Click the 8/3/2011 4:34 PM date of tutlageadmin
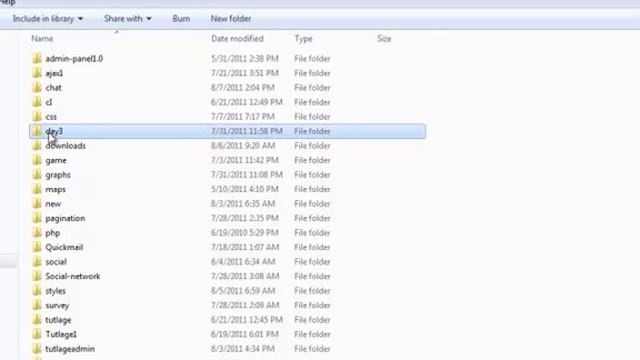The image size is (640, 360). tap(242, 349)
